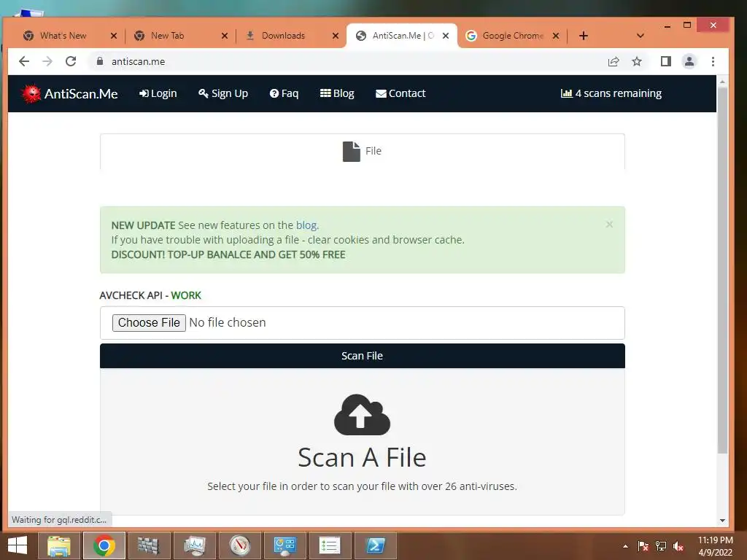Share this page via share icon
The image size is (747, 560).
click(613, 61)
